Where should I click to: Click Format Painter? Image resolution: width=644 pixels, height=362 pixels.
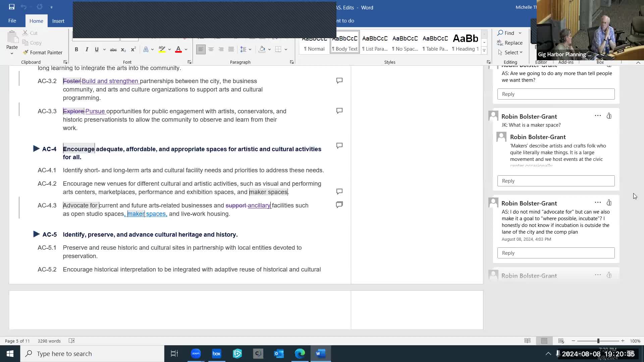click(x=43, y=52)
